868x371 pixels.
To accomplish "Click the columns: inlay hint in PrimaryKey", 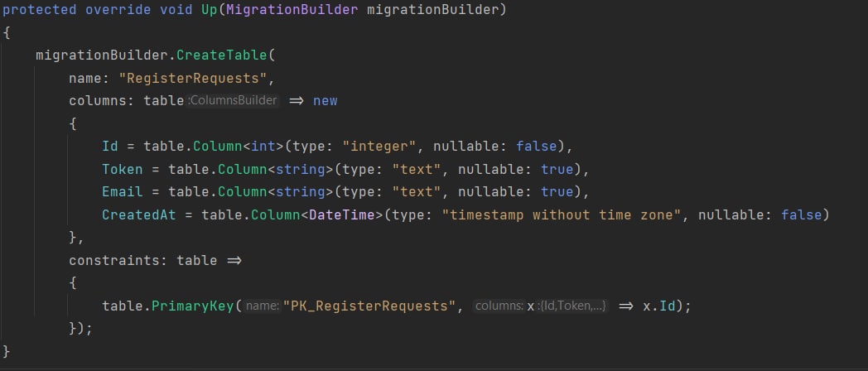I will [x=499, y=306].
